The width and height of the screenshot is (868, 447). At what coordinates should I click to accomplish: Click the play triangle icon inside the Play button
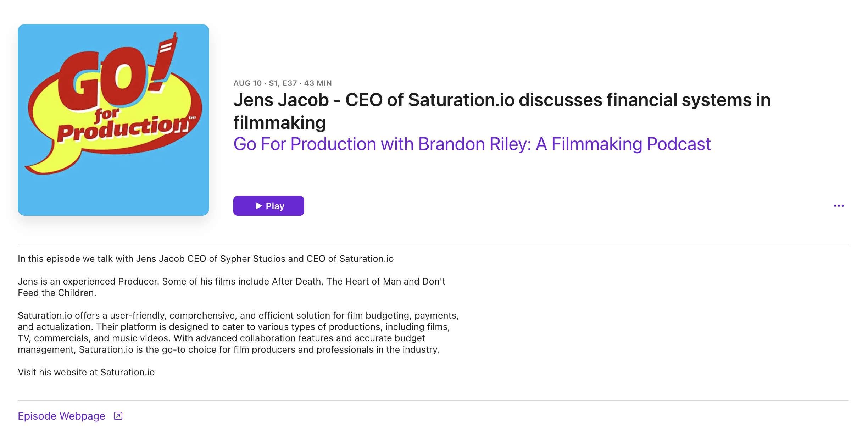pyautogui.click(x=259, y=206)
